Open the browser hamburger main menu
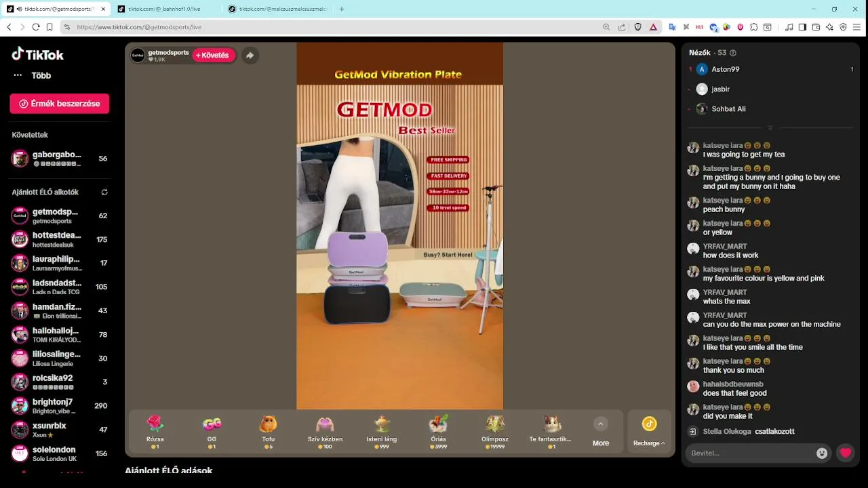This screenshot has height=488, width=868. [x=857, y=27]
